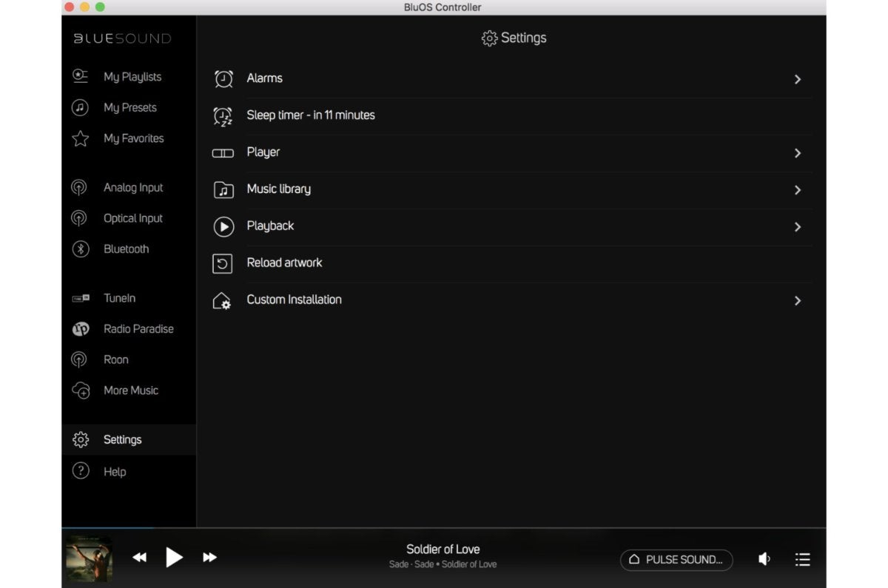Open My Playlists from the sidebar
The image size is (888, 588).
[x=132, y=77]
